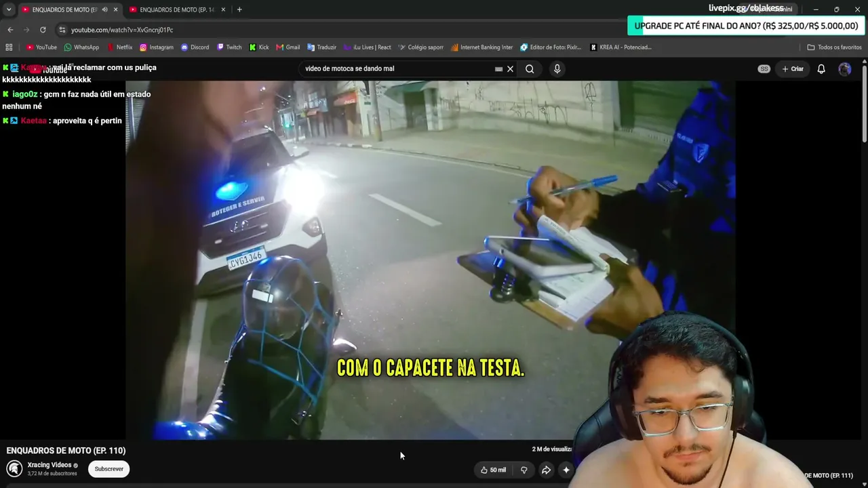Expand the Todos os favoritos folder
This screenshot has height=488, width=868.
tap(833, 47)
